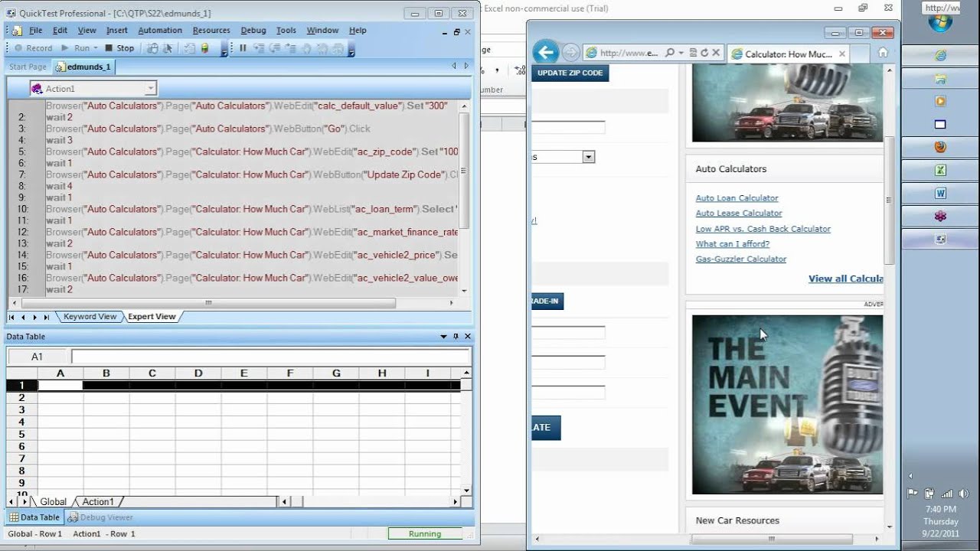This screenshot has height=551, width=980.
Task: Select the Expert View tab
Action: point(152,316)
